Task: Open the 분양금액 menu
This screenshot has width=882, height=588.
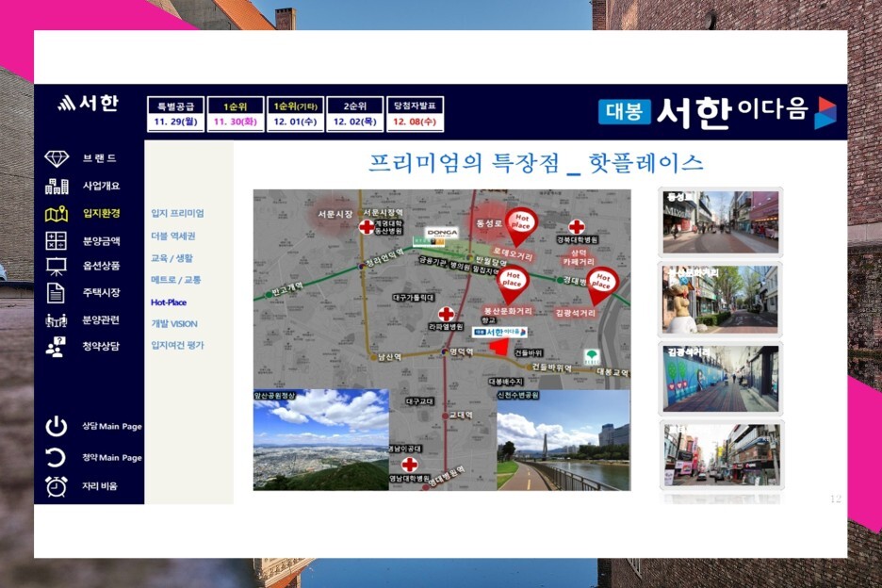Action: coord(101,241)
